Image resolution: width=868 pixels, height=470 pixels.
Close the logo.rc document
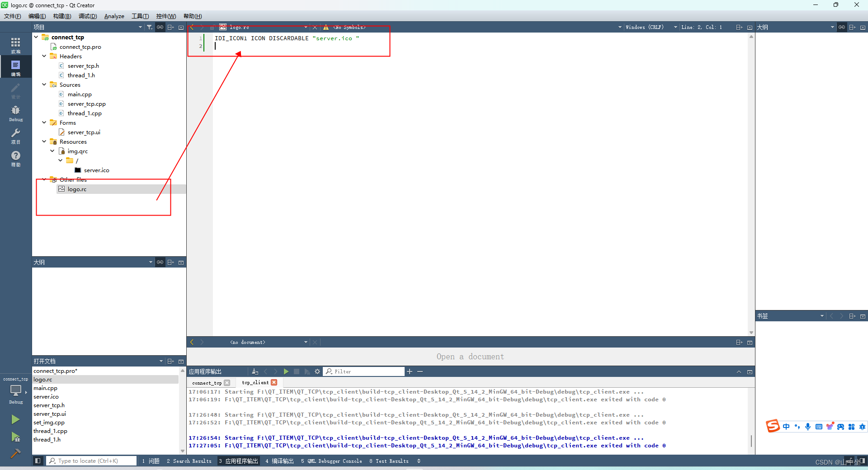point(315,27)
